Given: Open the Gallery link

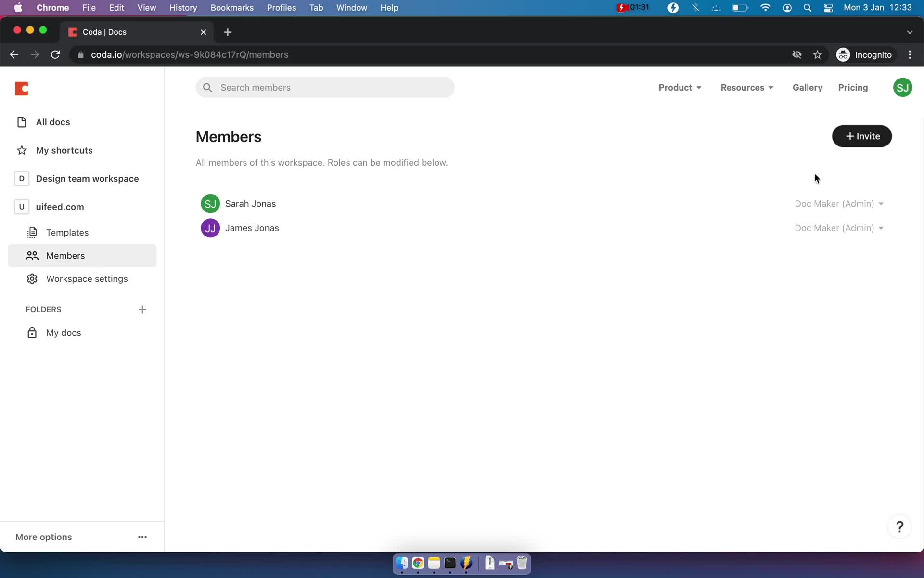Looking at the screenshot, I should click(x=807, y=88).
